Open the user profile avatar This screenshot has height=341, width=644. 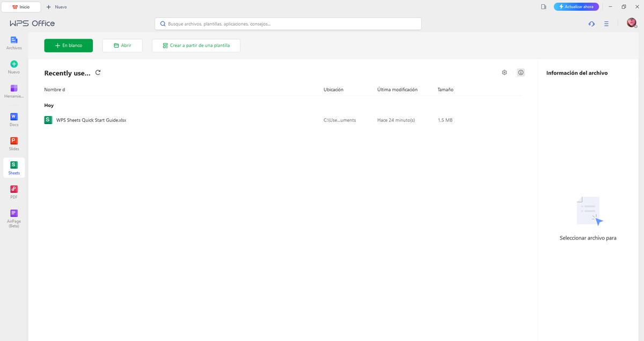[x=632, y=23]
